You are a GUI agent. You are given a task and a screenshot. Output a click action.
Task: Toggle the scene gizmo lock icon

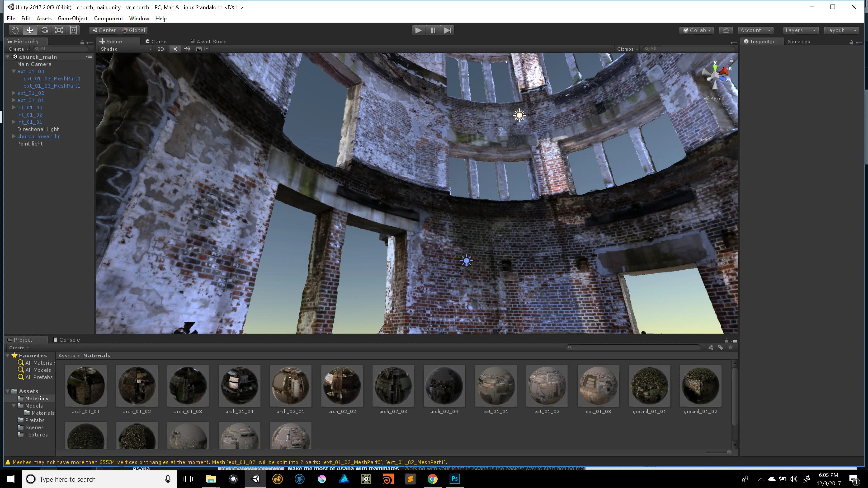731,61
